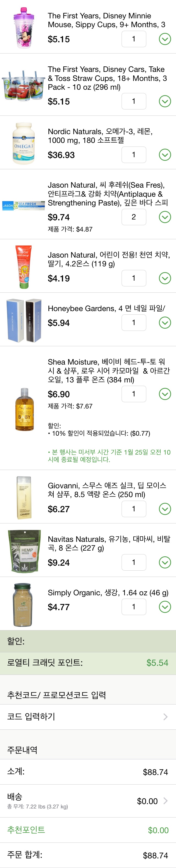
Task: Open shipping details showing $0.00
Action: 152,801
